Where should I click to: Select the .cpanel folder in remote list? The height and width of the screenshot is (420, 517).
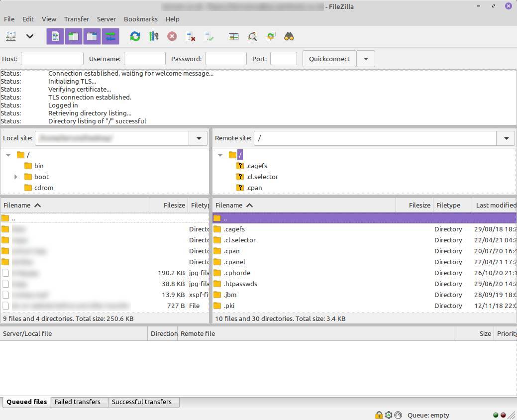(364, 262)
